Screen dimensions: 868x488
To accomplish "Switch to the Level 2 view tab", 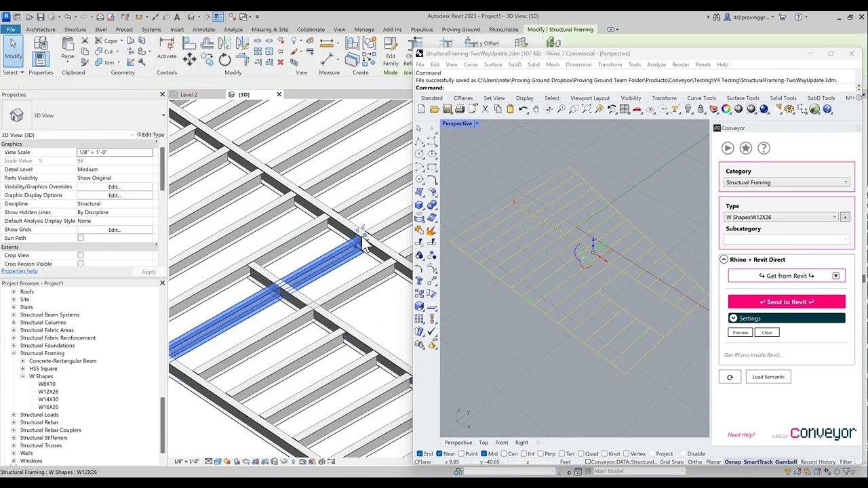I will coord(189,94).
